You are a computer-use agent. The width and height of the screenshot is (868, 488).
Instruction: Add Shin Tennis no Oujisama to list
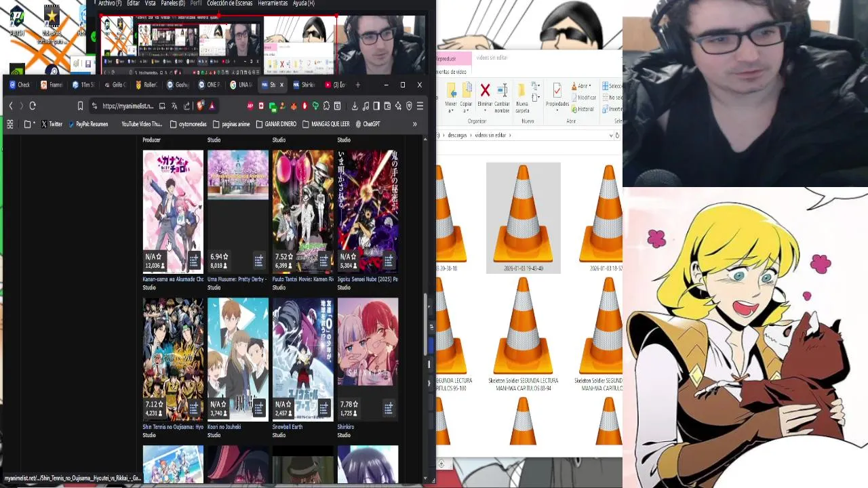(194, 408)
